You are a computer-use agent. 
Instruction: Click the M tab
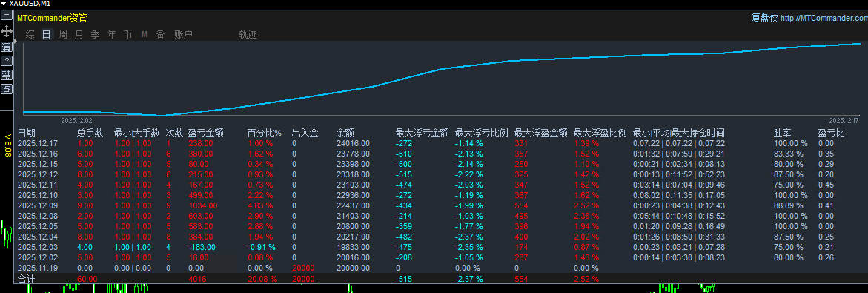[145, 34]
